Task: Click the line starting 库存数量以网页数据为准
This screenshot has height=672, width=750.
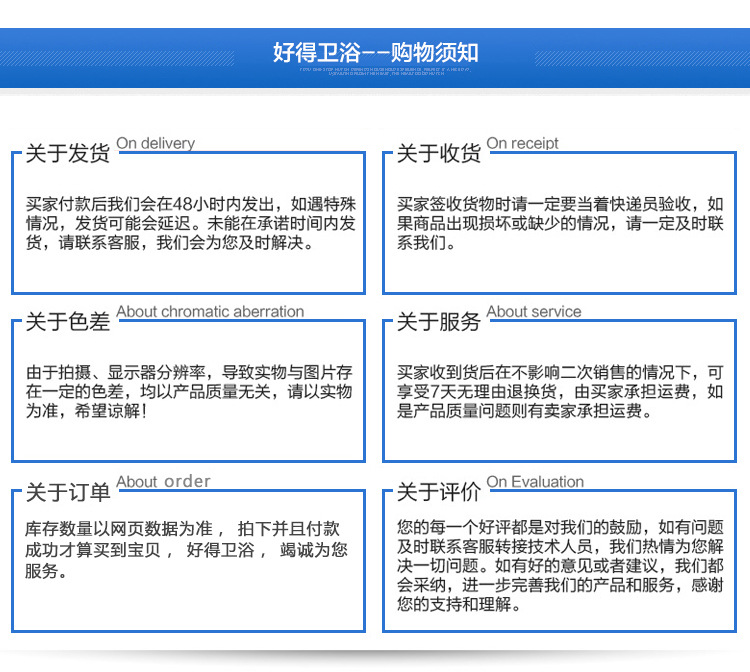Action: point(182,529)
